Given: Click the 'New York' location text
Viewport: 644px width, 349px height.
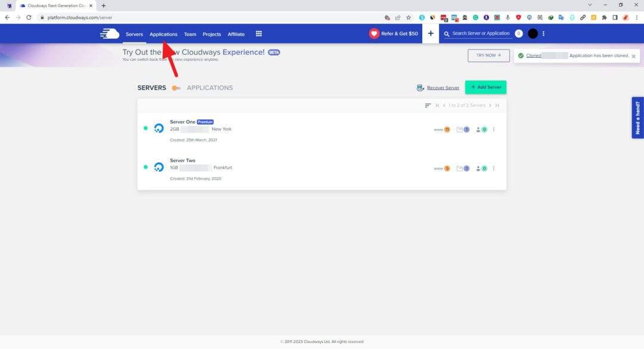Looking at the screenshot, I should tap(221, 129).
